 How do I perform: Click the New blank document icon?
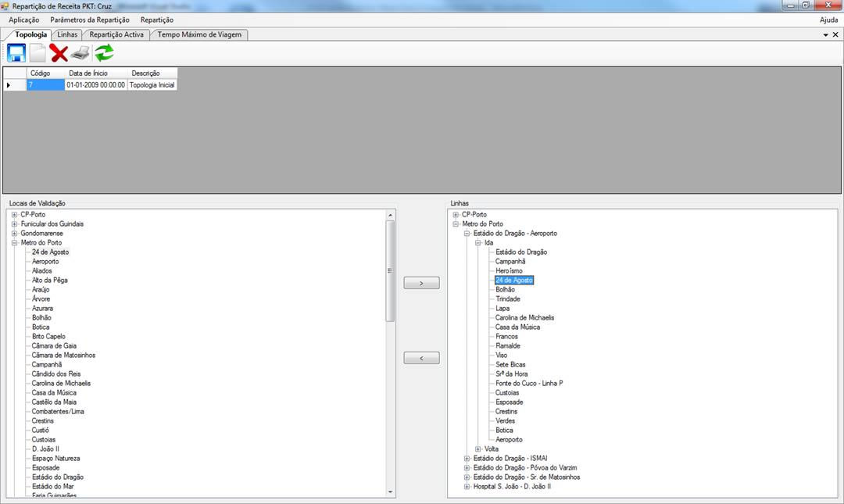(x=38, y=53)
